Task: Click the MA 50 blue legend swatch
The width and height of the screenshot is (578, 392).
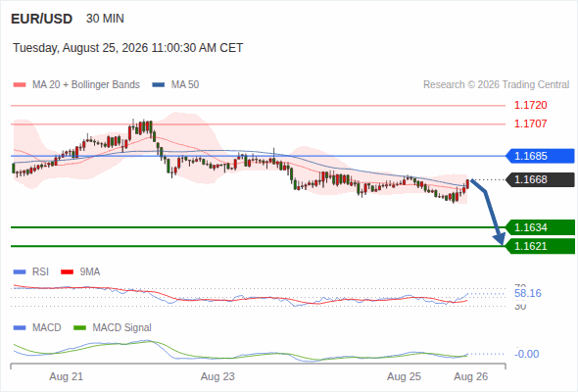Action: (x=159, y=85)
